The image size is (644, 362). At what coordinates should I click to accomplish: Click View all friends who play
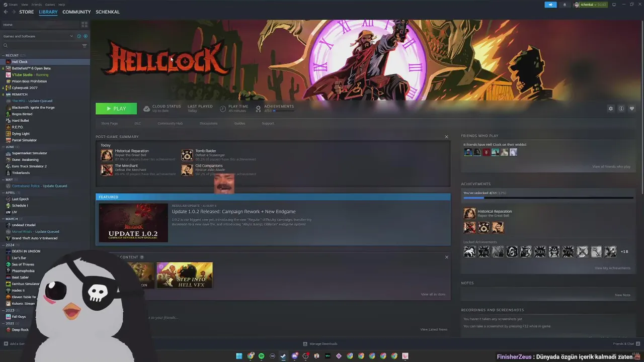click(x=611, y=166)
